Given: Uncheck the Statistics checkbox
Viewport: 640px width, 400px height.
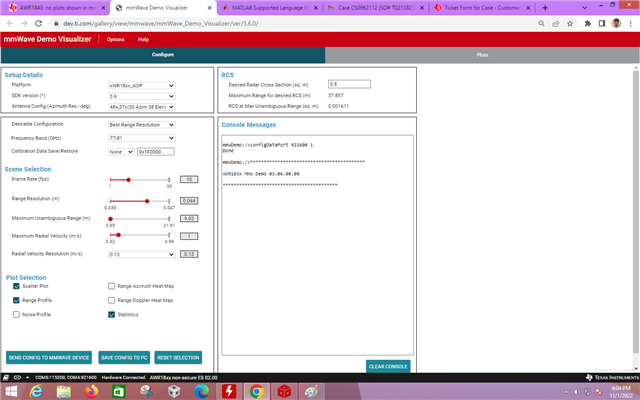Looking at the screenshot, I should (x=111, y=315).
